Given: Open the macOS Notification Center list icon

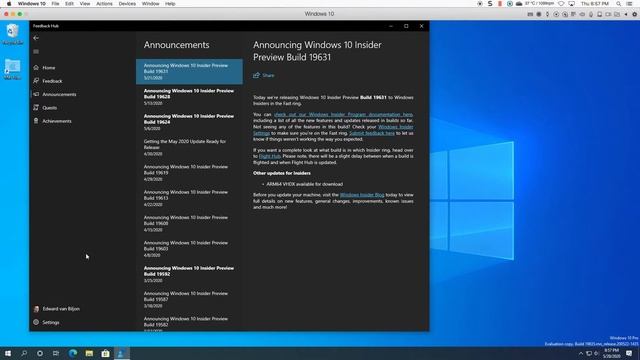Looking at the screenshot, I should coord(630,4).
